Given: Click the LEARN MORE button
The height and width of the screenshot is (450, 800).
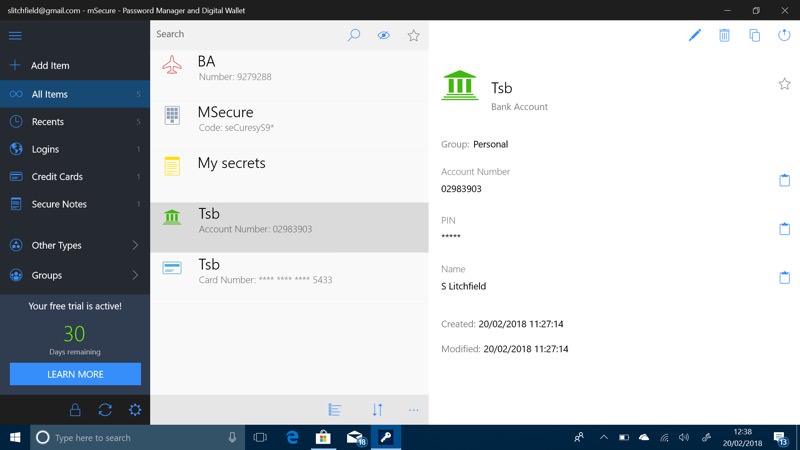Looking at the screenshot, I should (x=75, y=374).
